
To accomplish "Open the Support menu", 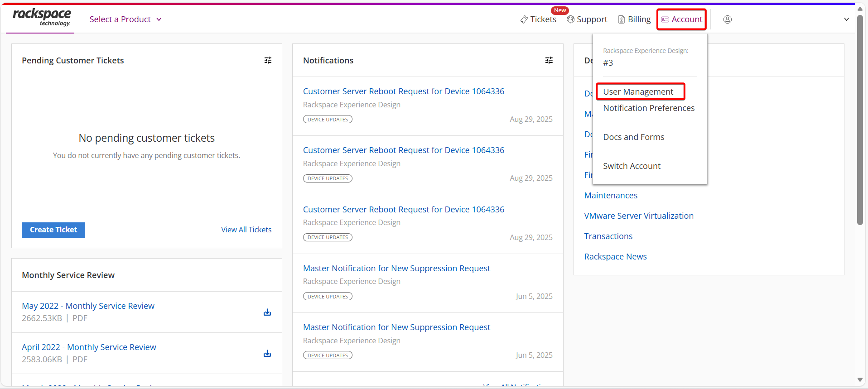I will (587, 19).
